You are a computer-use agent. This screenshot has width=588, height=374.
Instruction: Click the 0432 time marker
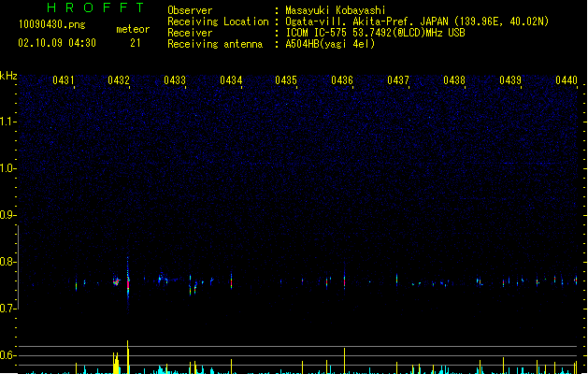tap(119, 80)
